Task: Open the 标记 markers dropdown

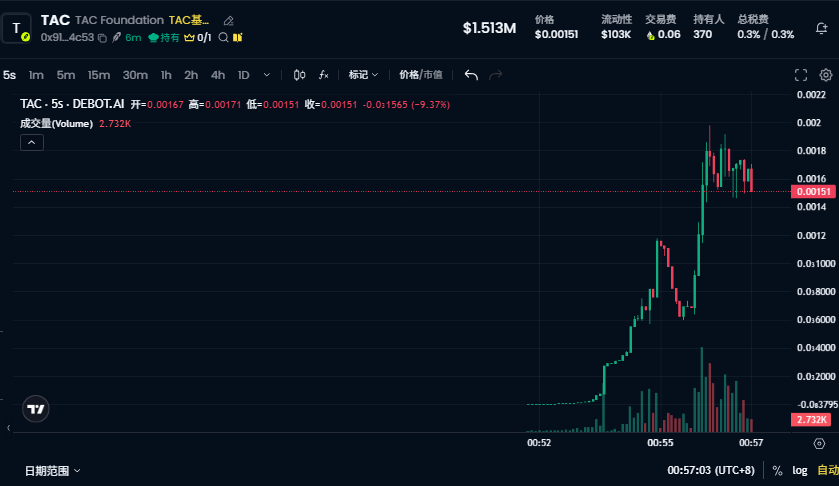Action: pos(363,75)
